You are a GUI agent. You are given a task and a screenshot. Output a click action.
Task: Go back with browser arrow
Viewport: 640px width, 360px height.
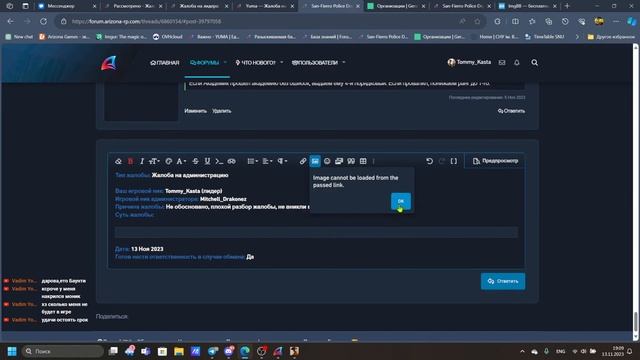[11, 21]
